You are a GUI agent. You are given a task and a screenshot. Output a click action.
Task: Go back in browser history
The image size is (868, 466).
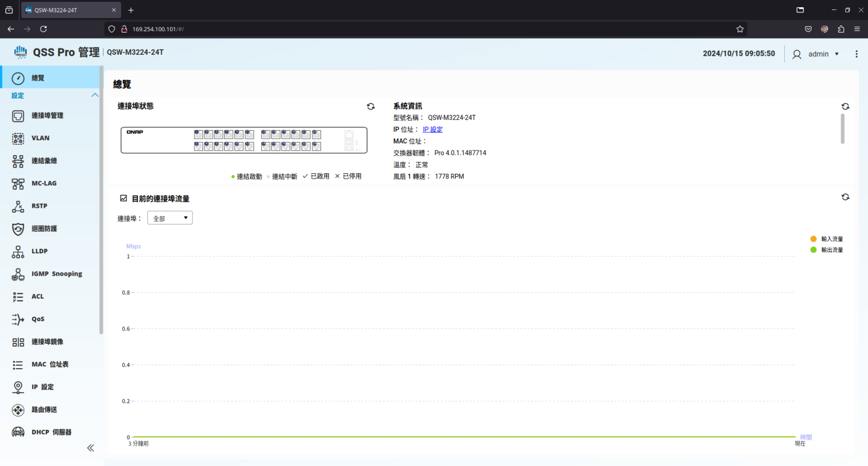pos(11,29)
